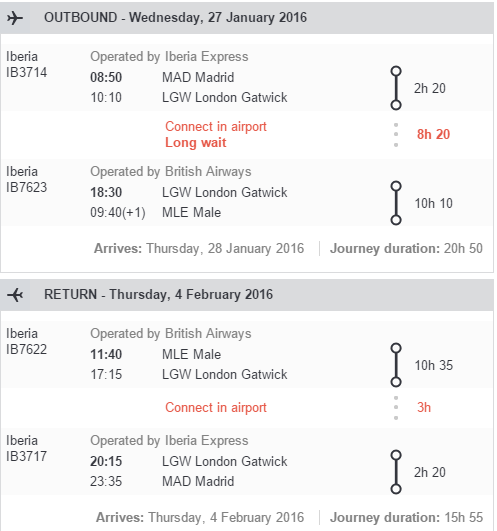Click the IB3717 flight route line icon
The width and height of the screenshot is (497, 531).
(396, 472)
